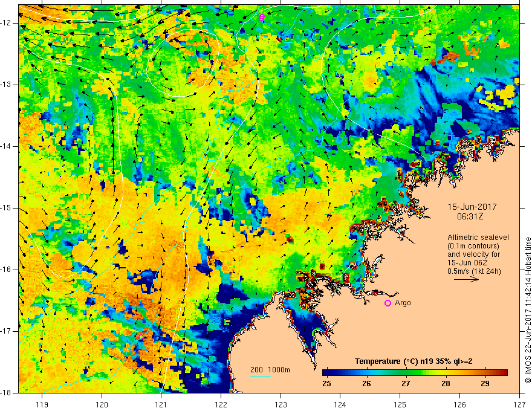
Task: Click longitude axis label 125
Action: click(x=400, y=404)
